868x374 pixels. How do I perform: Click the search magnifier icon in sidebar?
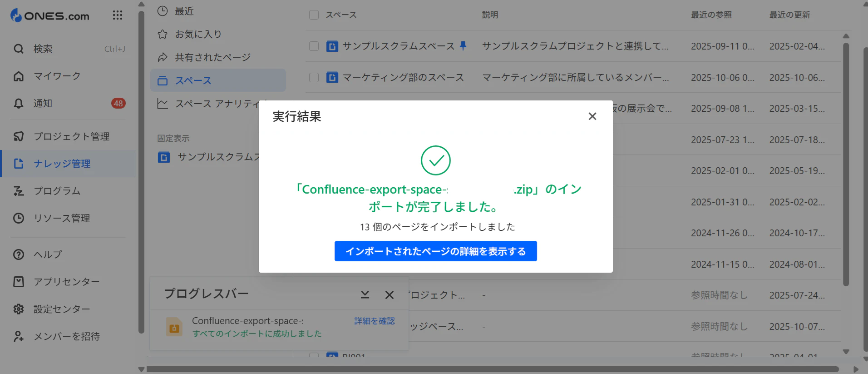tap(19, 49)
